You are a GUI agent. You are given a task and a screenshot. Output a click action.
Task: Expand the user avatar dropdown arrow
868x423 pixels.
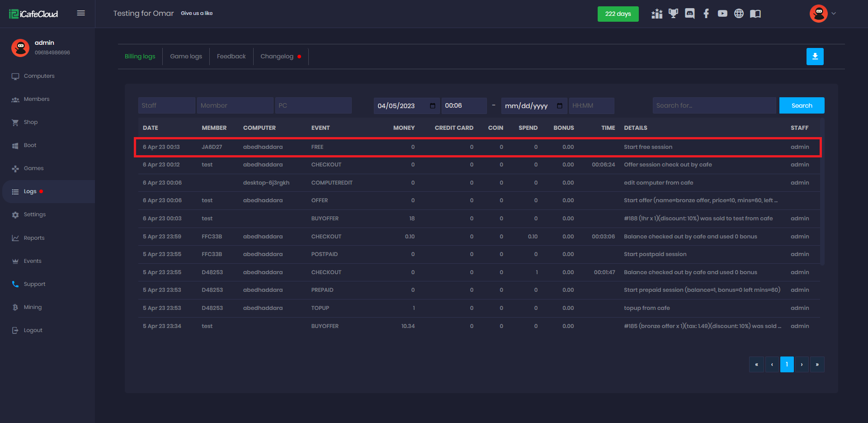834,14
